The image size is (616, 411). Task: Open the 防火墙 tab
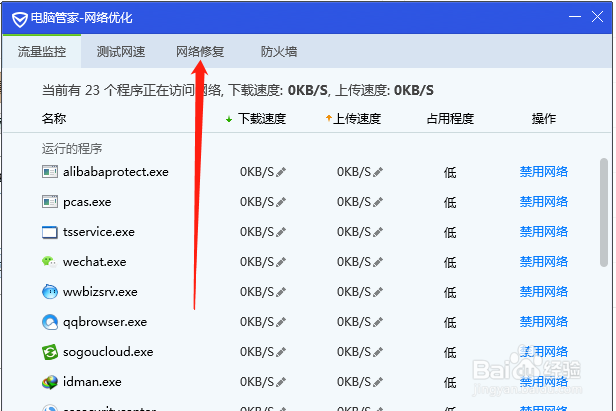point(279,51)
